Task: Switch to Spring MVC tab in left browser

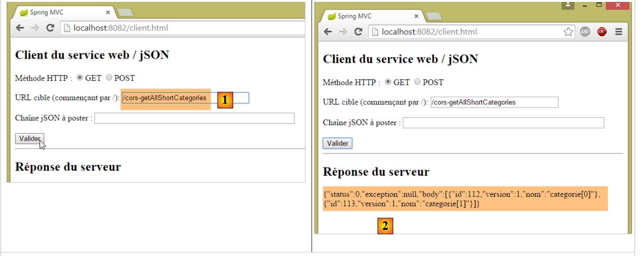Action: [x=57, y=12]
